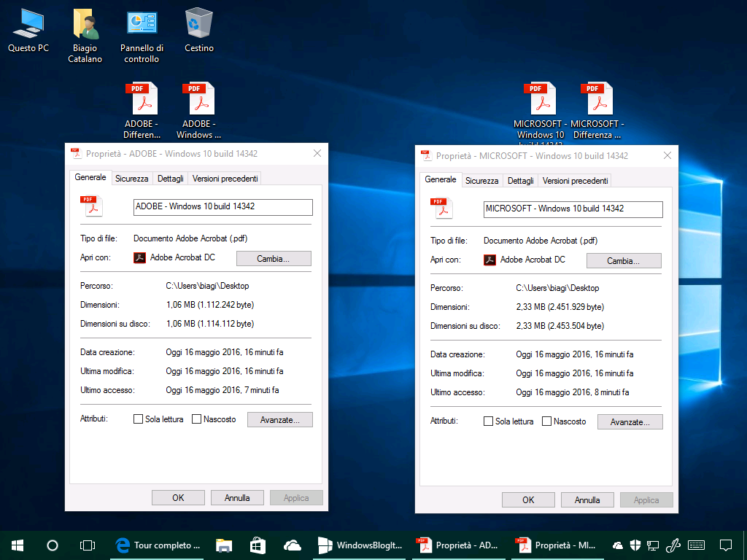
Task: Open Versioni precedenti tab in MICROSOFT properties window
Action: tap(575, 181)
